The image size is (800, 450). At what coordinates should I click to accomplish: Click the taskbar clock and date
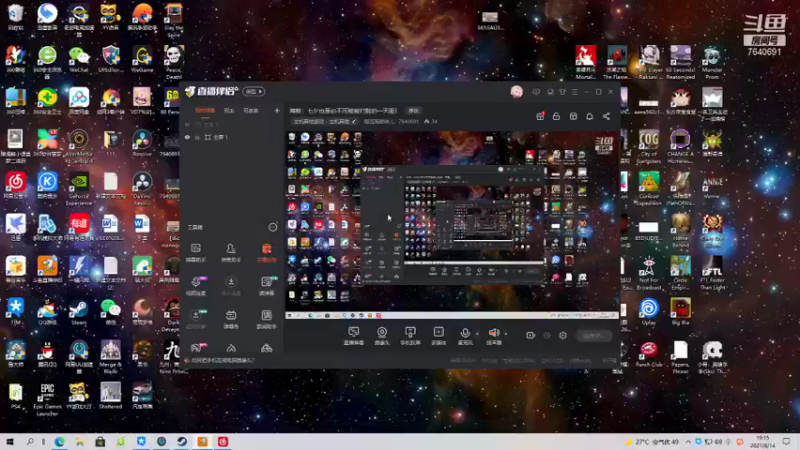click(762, 442)
